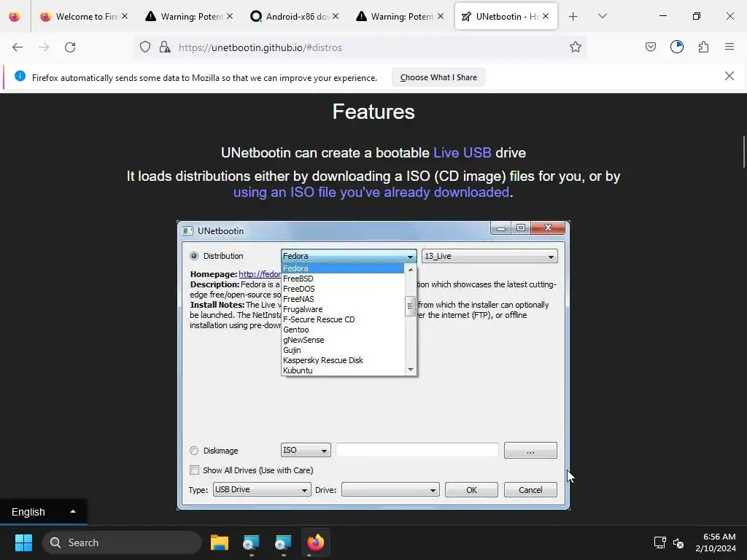
Task: Click the distribution list scrollbar thumb
Action: [410, 306]
